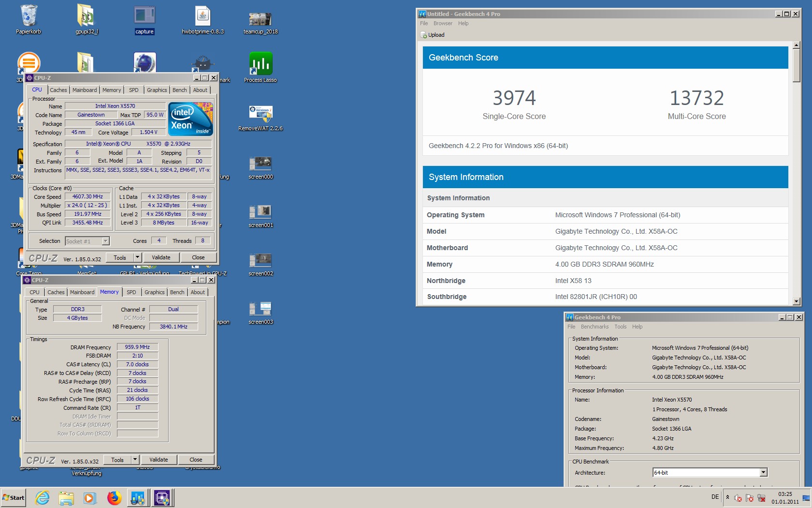Open File menu in Untitled Geekbench window
The width and height of the screenshot is (812, 508).
(424, 23)
